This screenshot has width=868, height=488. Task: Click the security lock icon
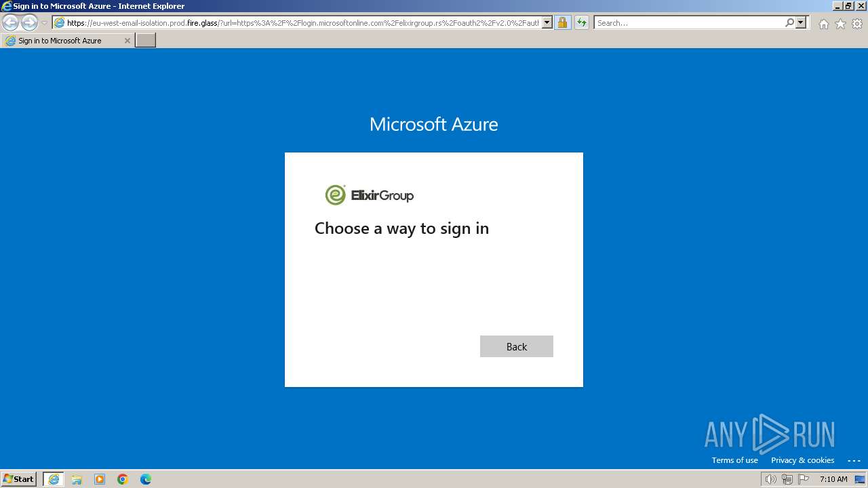[x=562, y=23]
